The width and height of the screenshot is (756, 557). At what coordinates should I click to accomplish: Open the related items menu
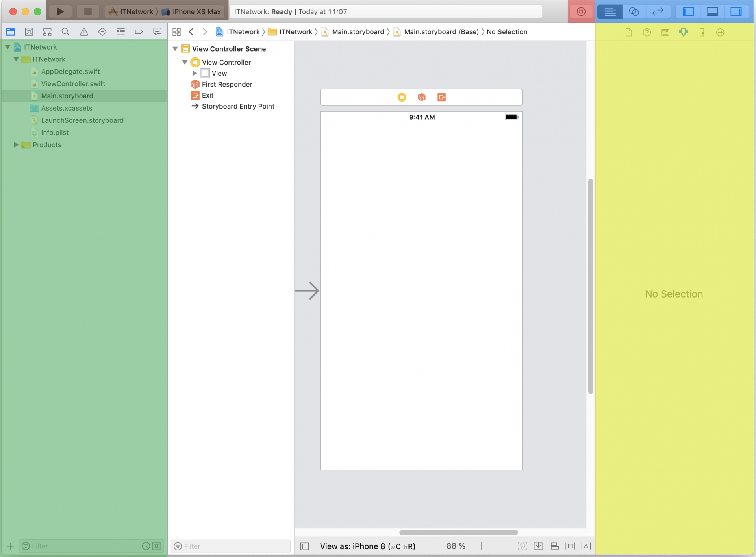pyautogui.click(x=176, y=32)
